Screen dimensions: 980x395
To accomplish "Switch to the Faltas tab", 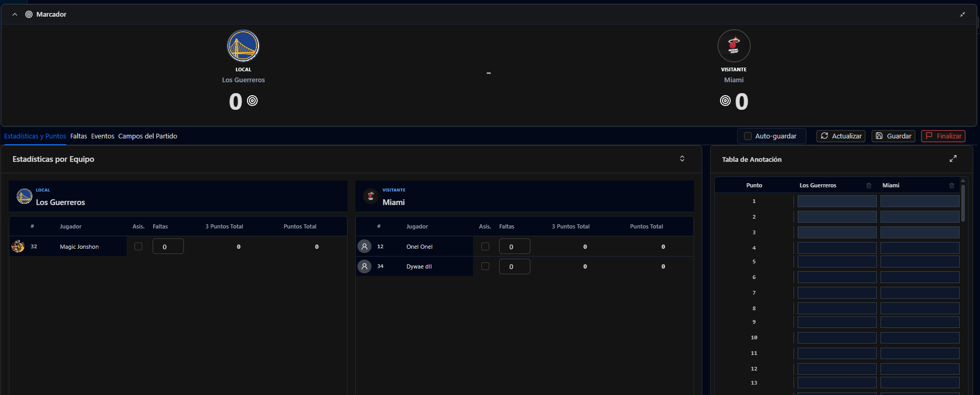I will pyautogui.click(x=79, y=136).
